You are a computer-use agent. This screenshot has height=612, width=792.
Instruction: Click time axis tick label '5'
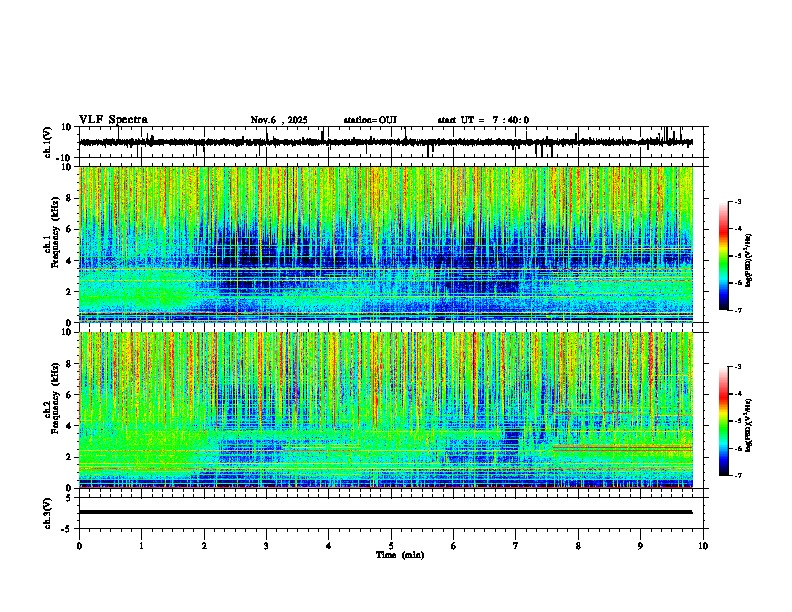(x=391, y=546)
